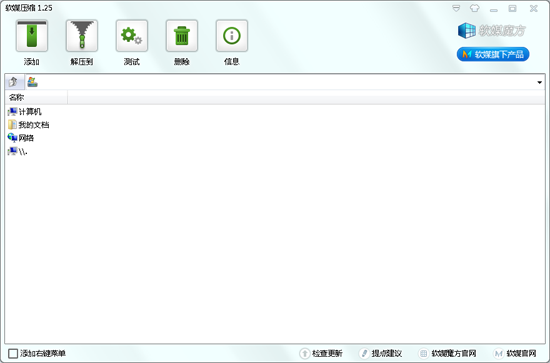Screen dimensions: 550x363
Task: Open the skin shirt icon in title bar
Action: pos(475,8)
